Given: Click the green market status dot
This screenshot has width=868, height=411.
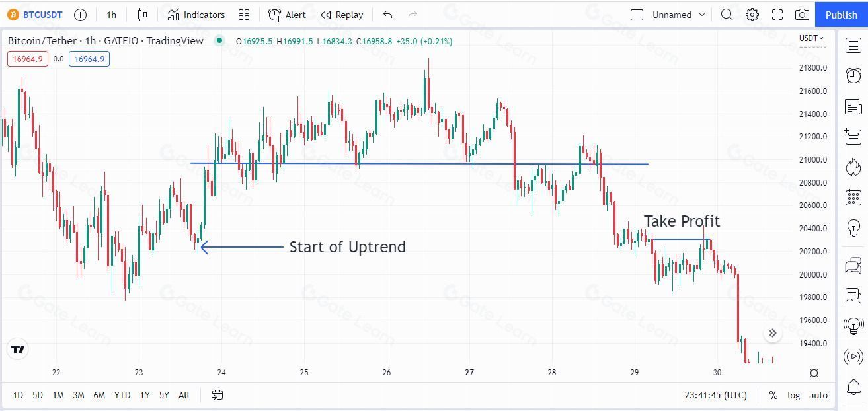Looking at the screenshot, I should (x=219, y=41).
